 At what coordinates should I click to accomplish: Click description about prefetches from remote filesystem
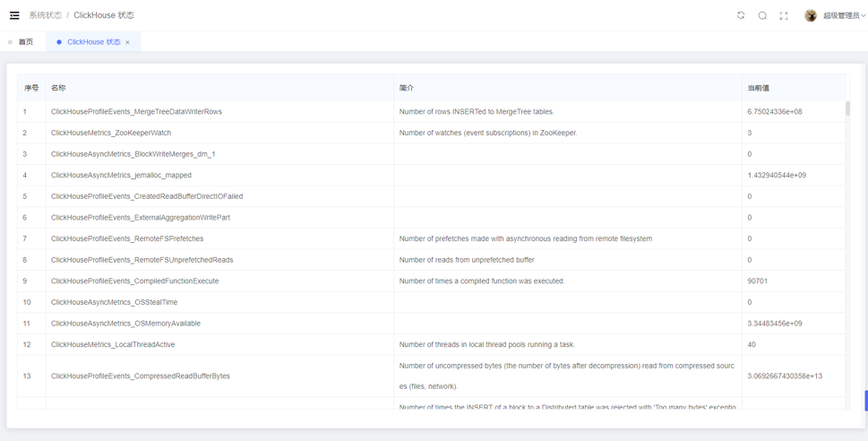(x=526, y=238)
